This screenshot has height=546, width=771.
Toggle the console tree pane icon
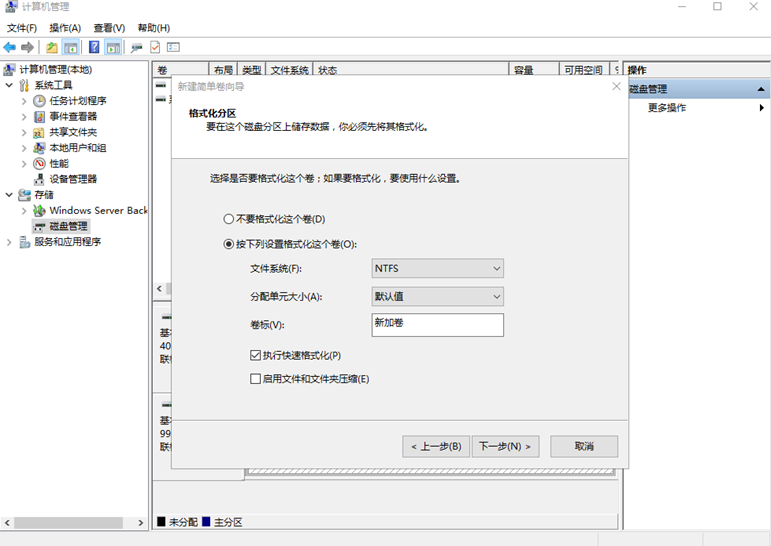coord(71,47)
